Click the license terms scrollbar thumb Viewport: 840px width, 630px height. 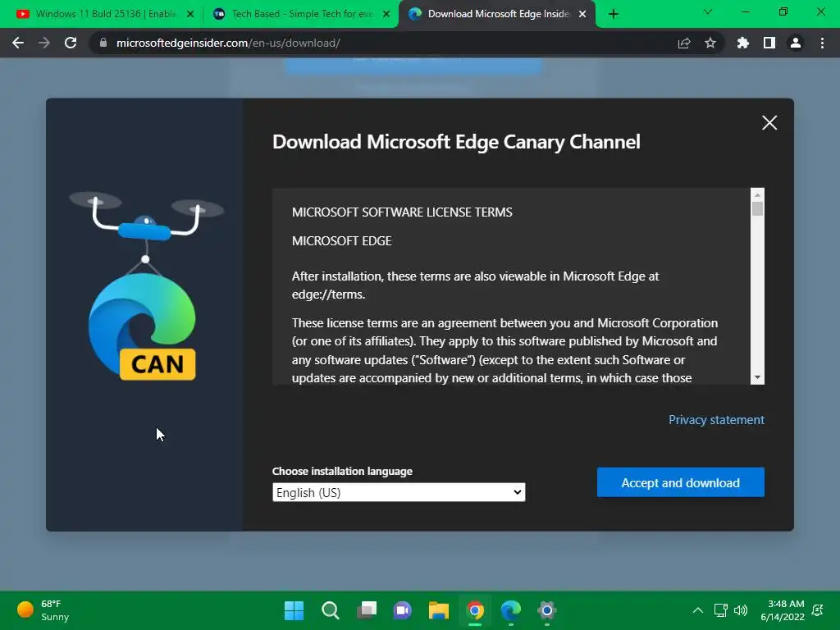click(757, 208)
